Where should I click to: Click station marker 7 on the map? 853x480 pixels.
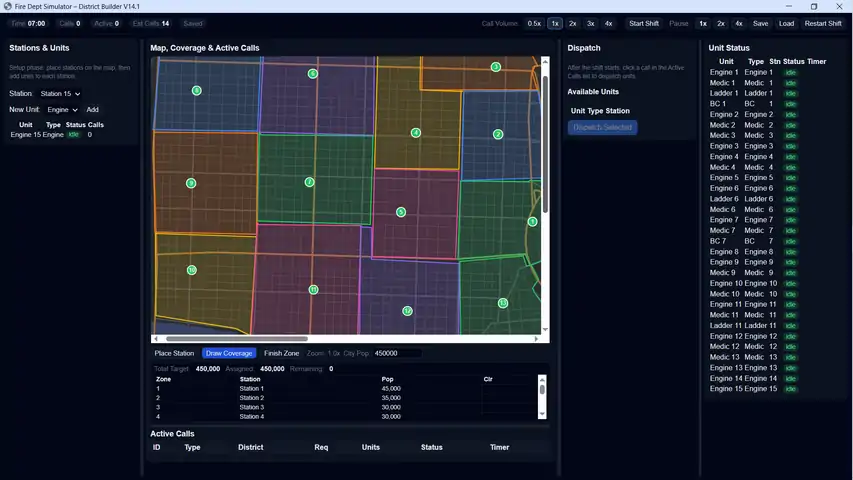click(310, 182)
